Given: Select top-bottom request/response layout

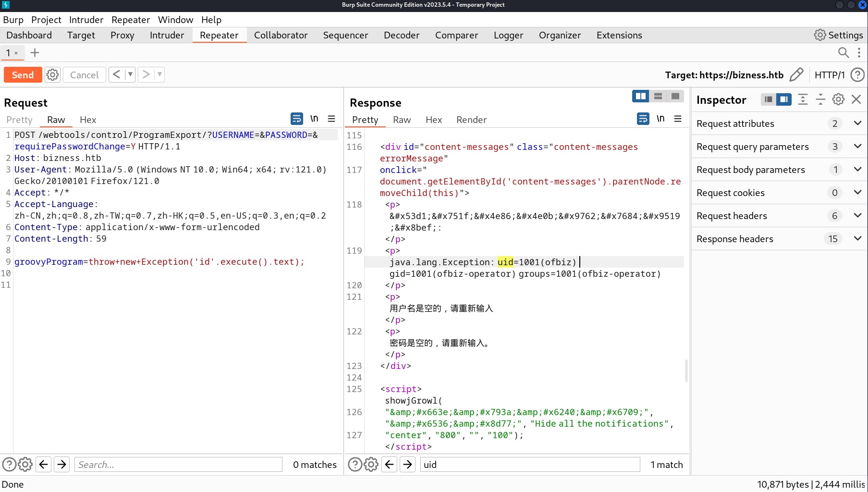Looking at the screenshot, I should [x=658, y=97].
